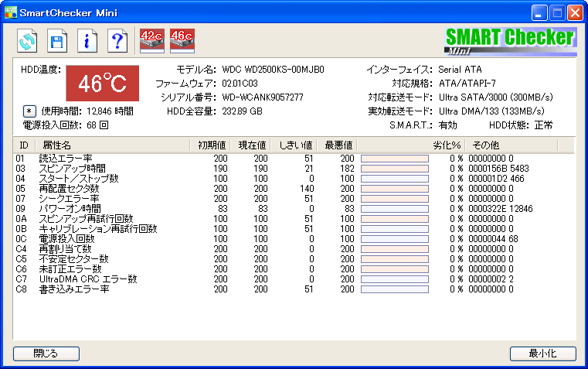This screenshot has height=369, width=588.
Task: Select the パワーオン時間 row
Action: point(294,209)
